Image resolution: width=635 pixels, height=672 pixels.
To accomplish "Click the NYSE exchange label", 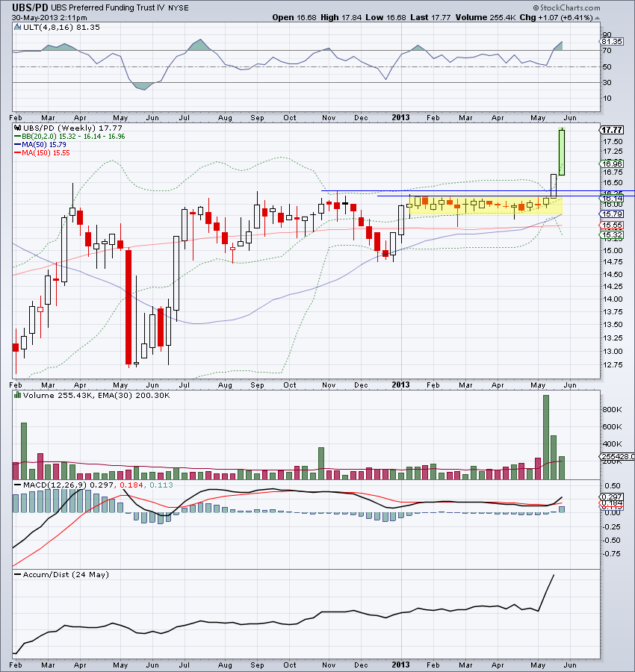I will click(179, 8).
